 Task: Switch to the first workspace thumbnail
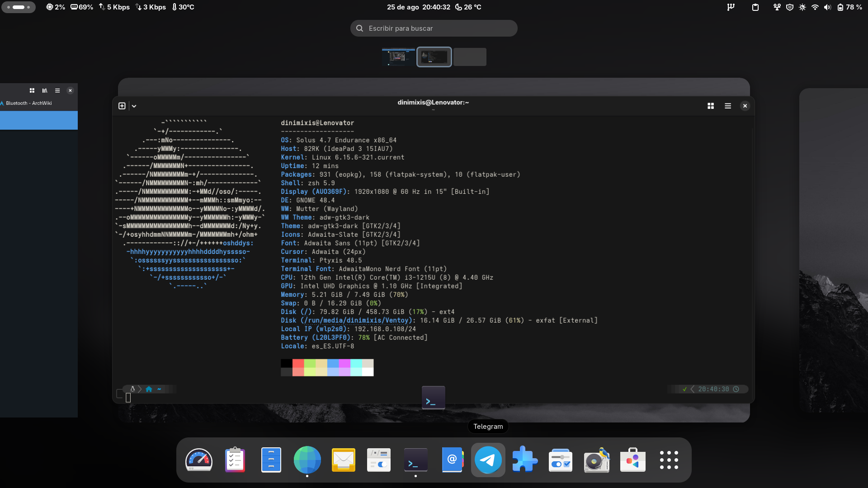tap(398, 57)
